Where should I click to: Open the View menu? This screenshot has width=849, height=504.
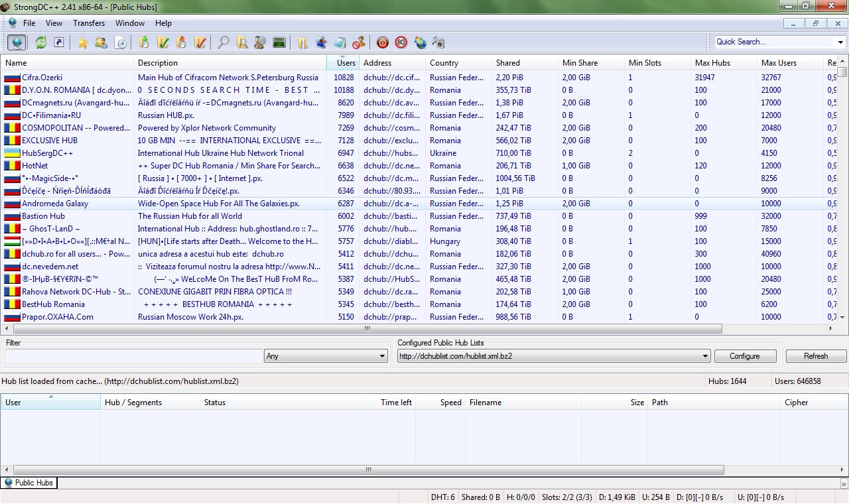(54, 23)
